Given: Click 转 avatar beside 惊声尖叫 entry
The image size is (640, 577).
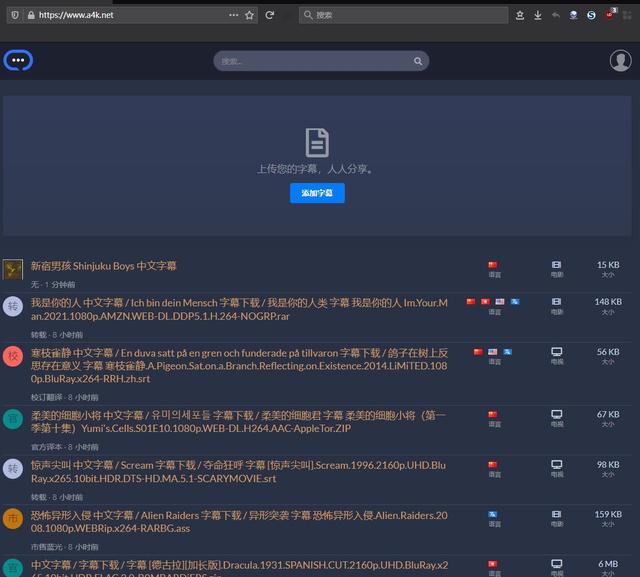Looking at the screenshot, I should (x=13, y=468).
